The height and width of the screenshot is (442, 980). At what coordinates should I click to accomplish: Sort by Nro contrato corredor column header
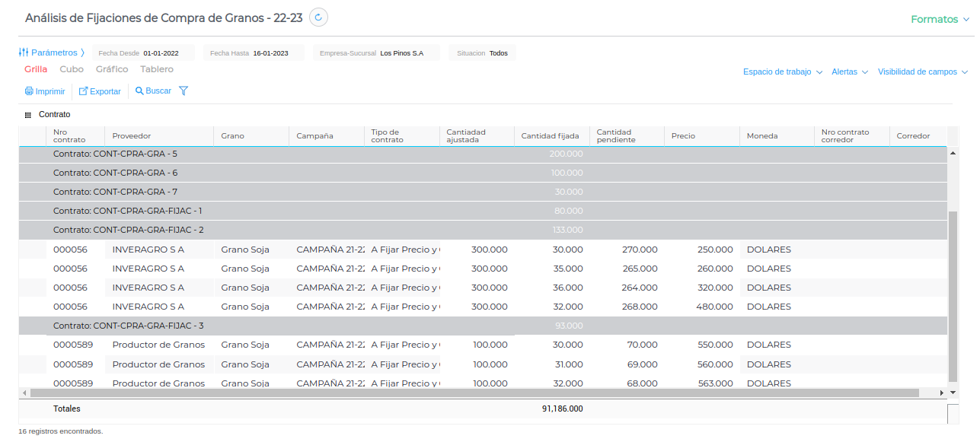click(x=852, y=136)
